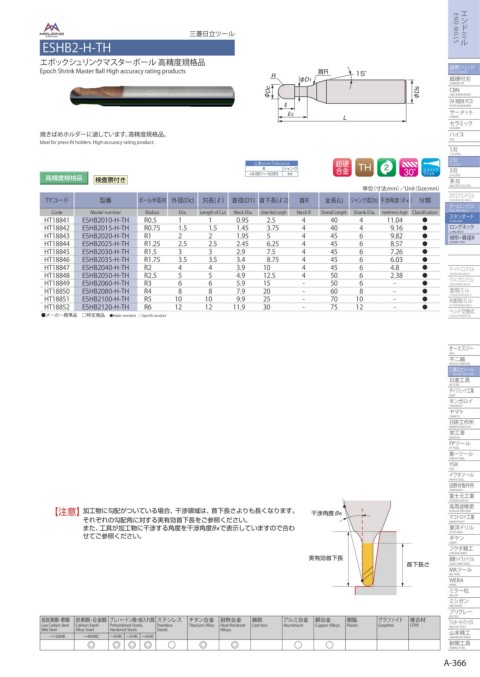This screenshot has height=677, width=480.
Task: Click the 検査票付き label
Action: [x=111, y=180]
